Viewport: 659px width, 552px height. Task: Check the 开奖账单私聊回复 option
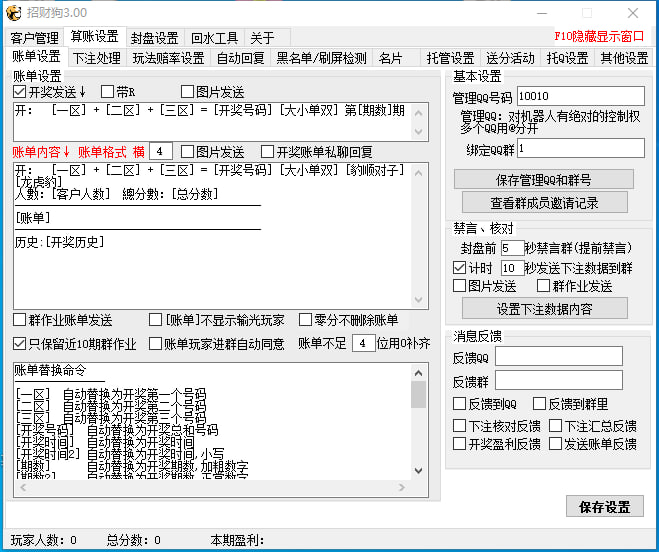click(x=268, y=152)
